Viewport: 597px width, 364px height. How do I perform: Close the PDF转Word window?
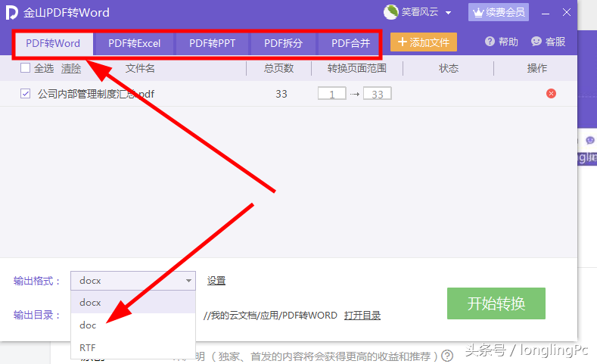coord(567,13)
